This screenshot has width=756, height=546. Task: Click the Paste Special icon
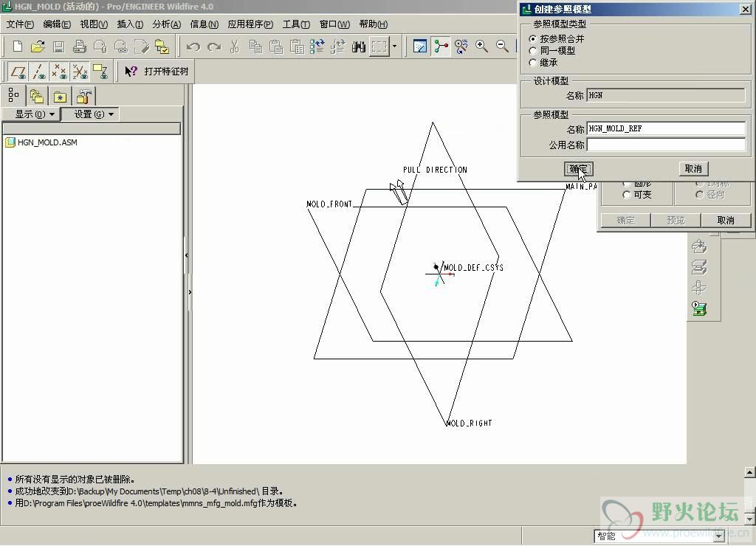point(297,46)
